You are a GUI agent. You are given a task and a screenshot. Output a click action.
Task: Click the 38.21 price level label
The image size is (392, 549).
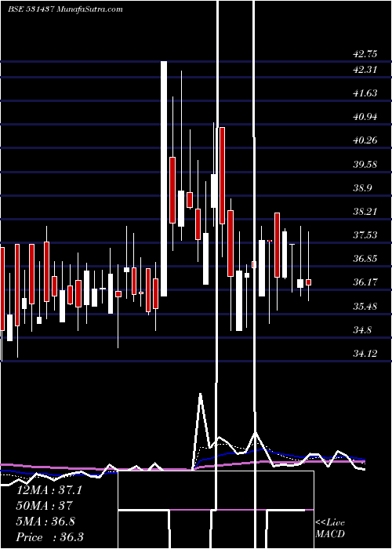pyautogui.click(x=365, y=212)
